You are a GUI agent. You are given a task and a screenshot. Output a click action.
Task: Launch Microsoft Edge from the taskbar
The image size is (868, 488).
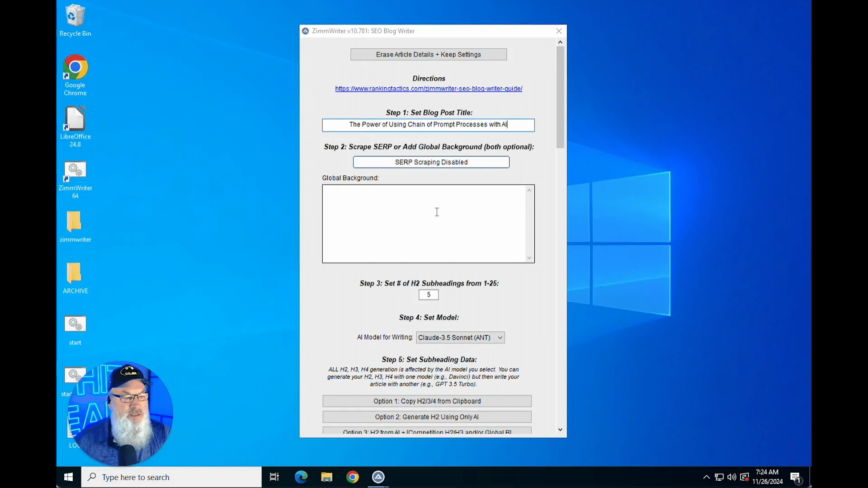[x=301, y=477]
